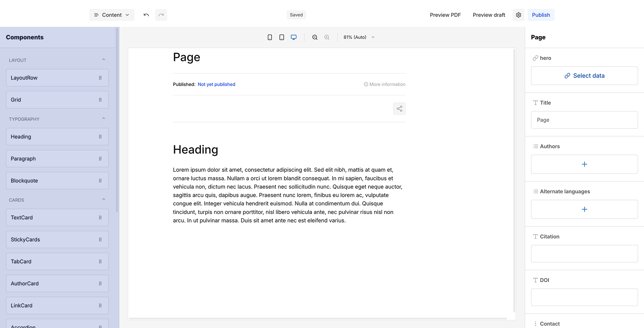Switch to mobile phone viewport icon
The width and height of the screenshot is (644, 328).
click(270, 37)
